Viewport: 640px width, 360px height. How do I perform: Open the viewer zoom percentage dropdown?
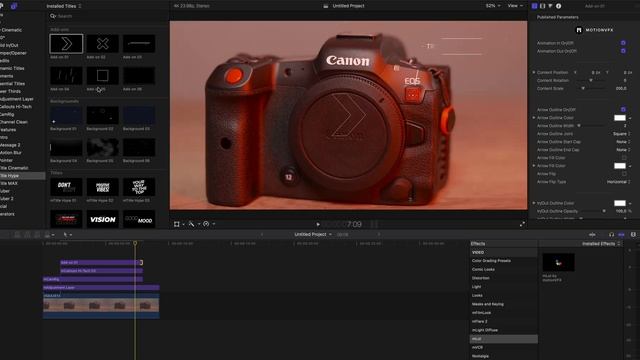[x=493, y=6]
